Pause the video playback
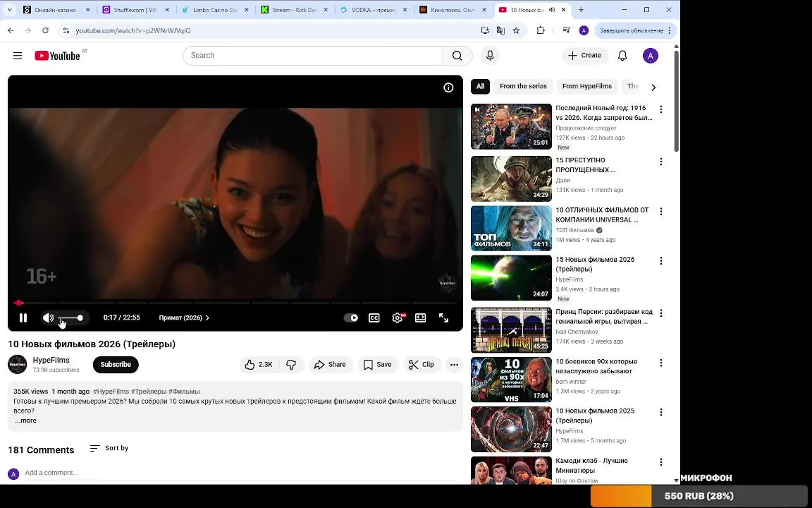Image resolution: width=812 pixels, height=508 pixels. [23, 317]
